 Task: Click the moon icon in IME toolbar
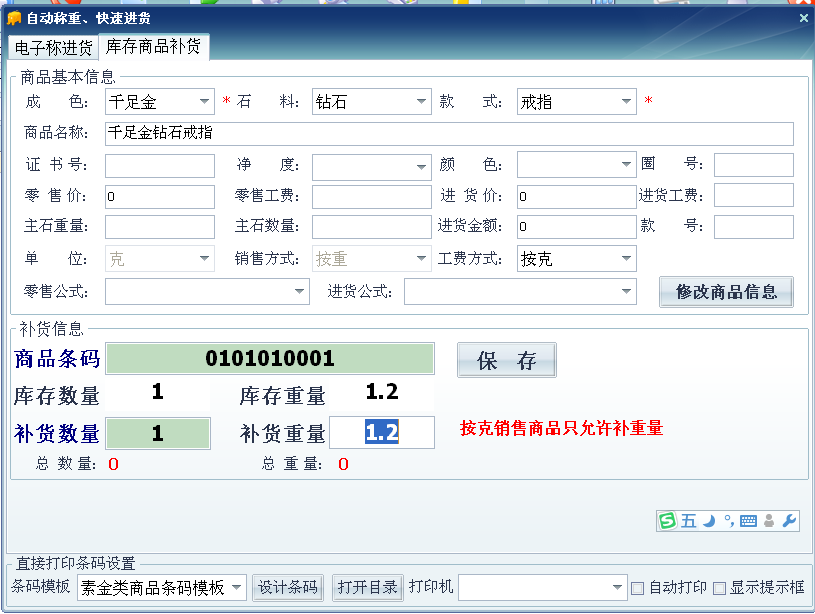[x=708, y=521]
